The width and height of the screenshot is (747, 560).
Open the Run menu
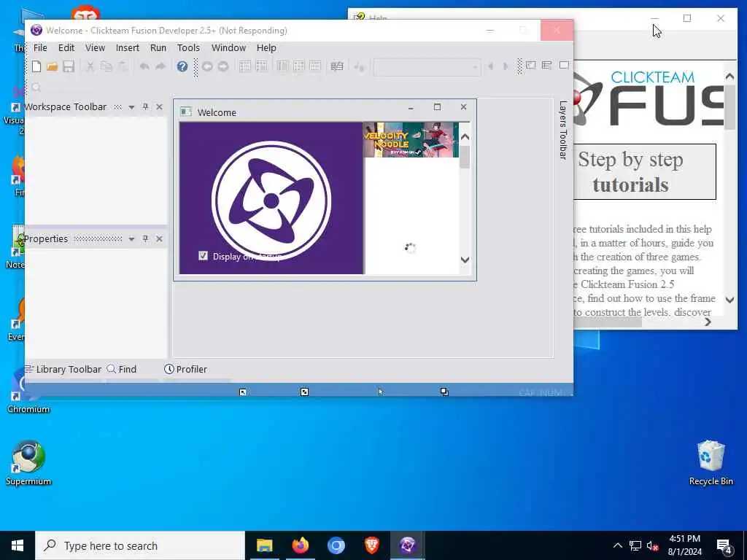click(158, 47)
